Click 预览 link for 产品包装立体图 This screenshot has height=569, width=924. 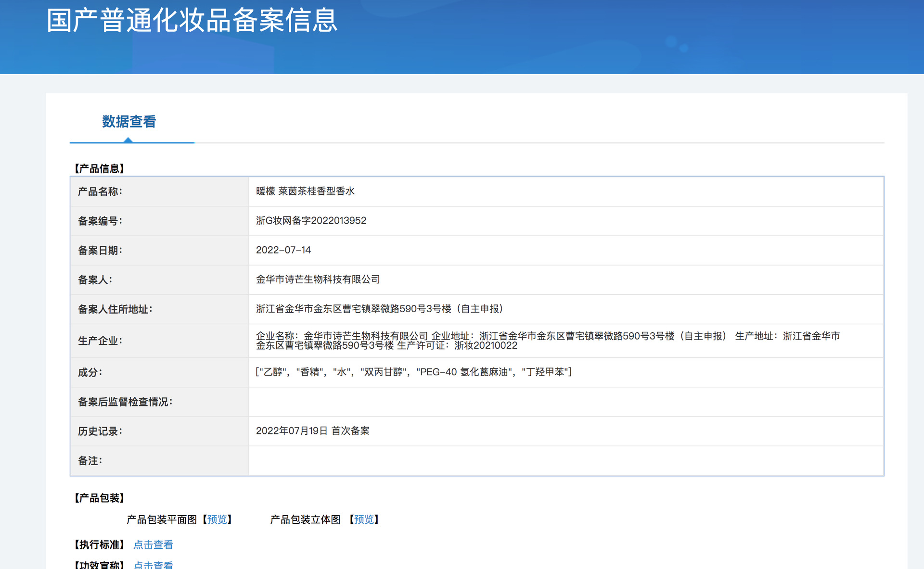(x=364, y=519)
